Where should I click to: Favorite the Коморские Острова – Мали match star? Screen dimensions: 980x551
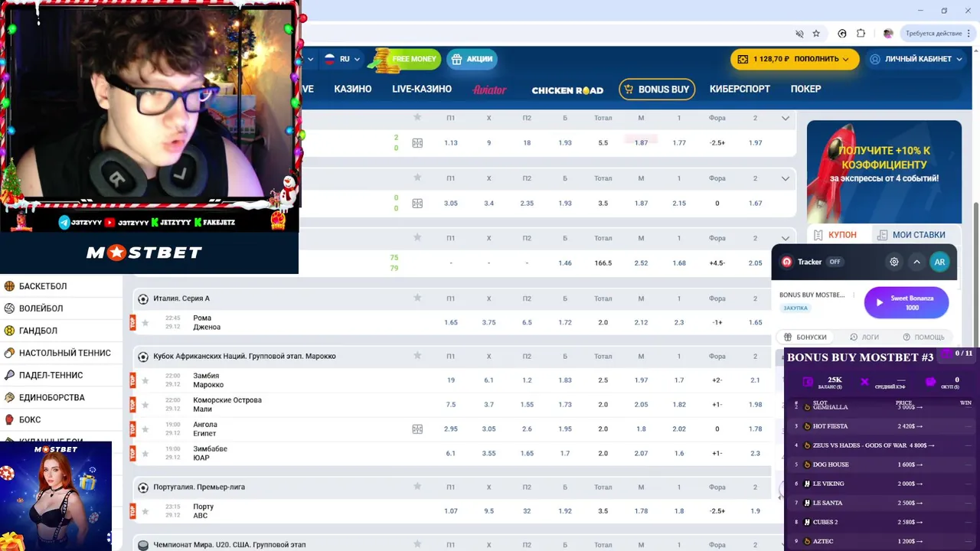tap(145, 405)
